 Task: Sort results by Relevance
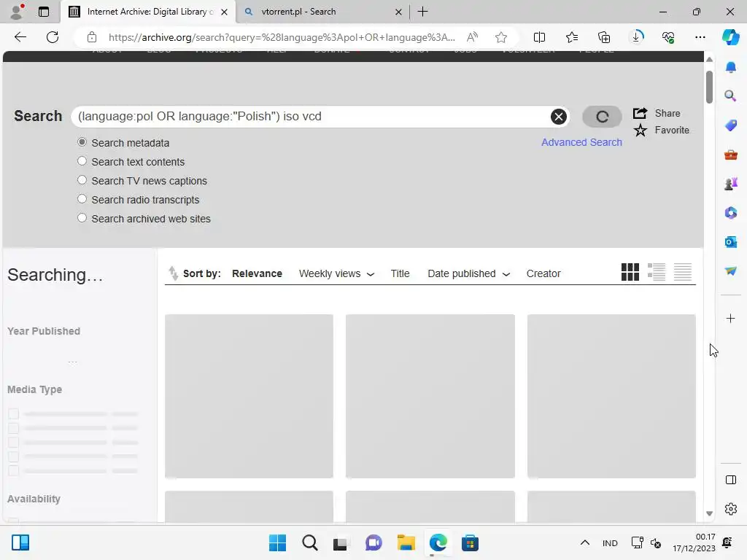(x=257, y=274)
